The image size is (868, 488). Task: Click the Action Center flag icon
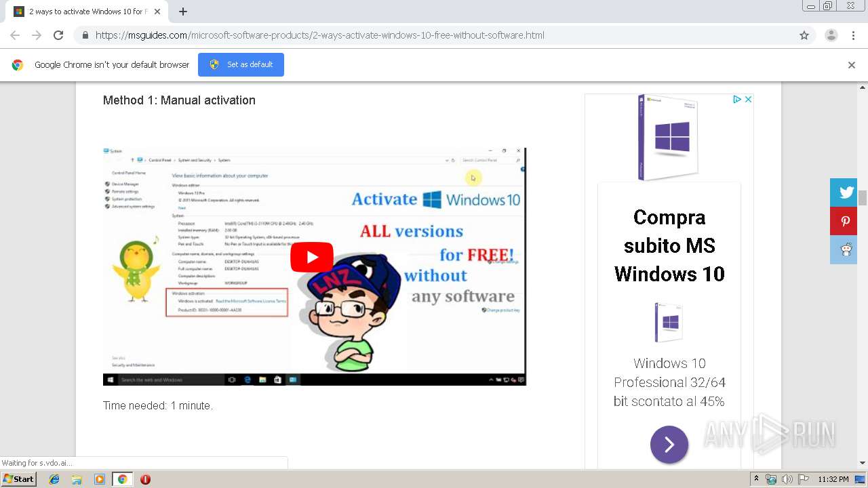click(x=804, y=479)
